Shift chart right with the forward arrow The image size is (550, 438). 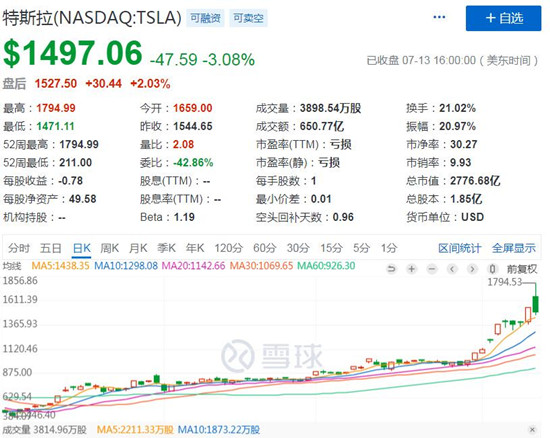pyautogui.click(x=472, y=269)
